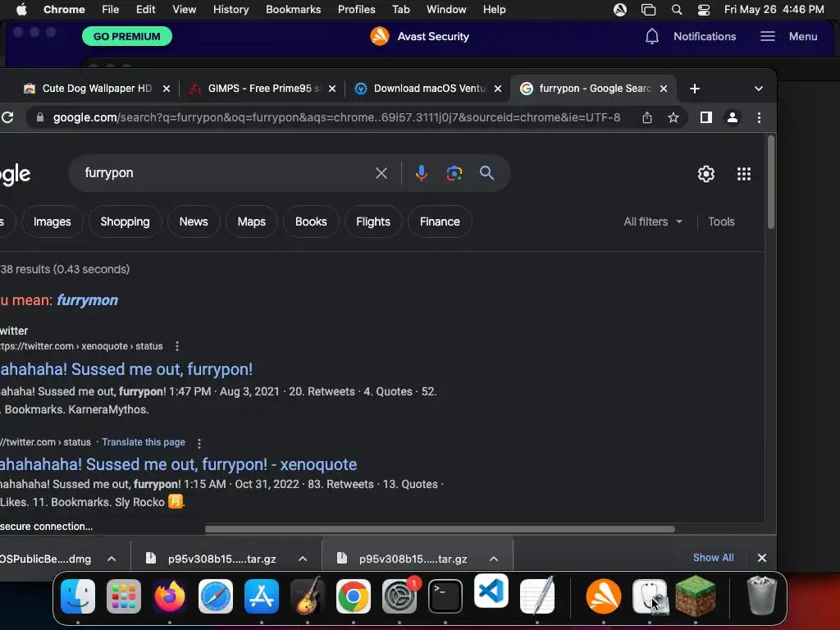Switch to GIMPS Free Prime95 tab
Viewport: 840px width, 630px height.
262,89
